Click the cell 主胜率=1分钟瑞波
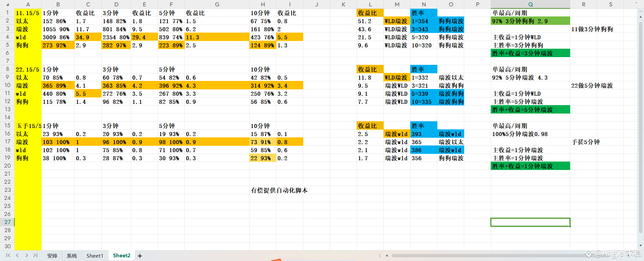 (x=530, y=158)
